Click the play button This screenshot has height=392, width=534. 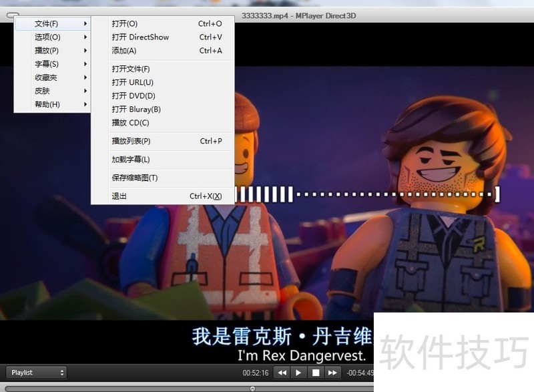pos(298,373)
